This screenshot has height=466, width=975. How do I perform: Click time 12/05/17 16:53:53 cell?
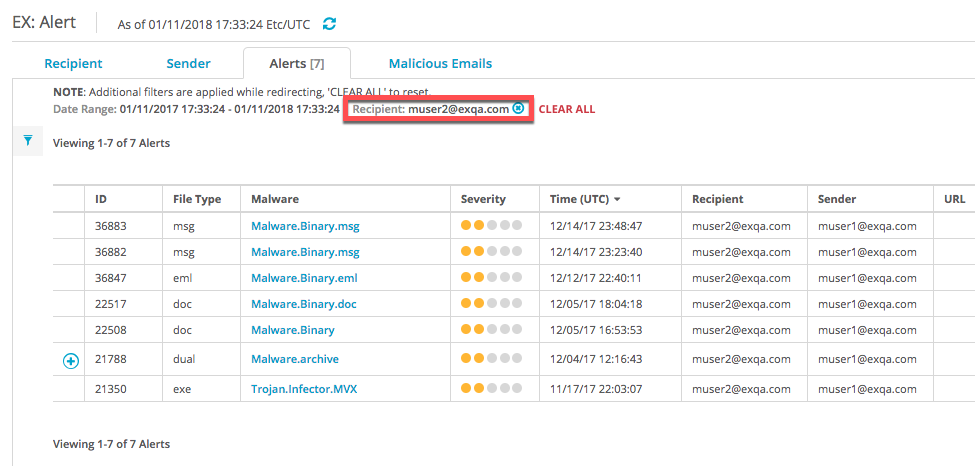[x=596, y=330]
